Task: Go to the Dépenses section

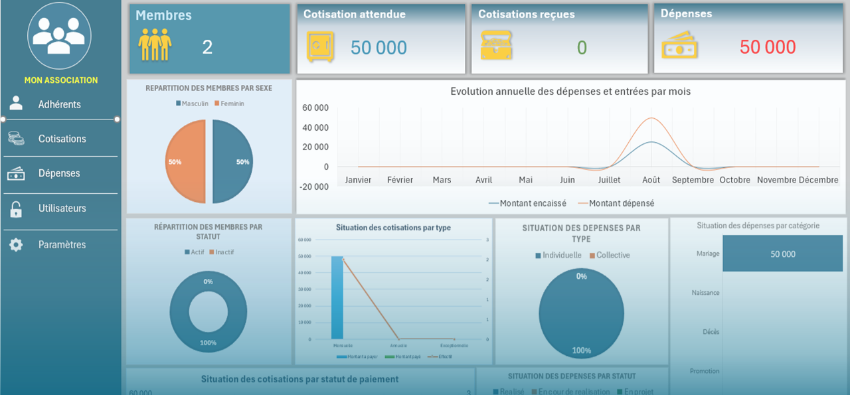Action: pos(59,174)
